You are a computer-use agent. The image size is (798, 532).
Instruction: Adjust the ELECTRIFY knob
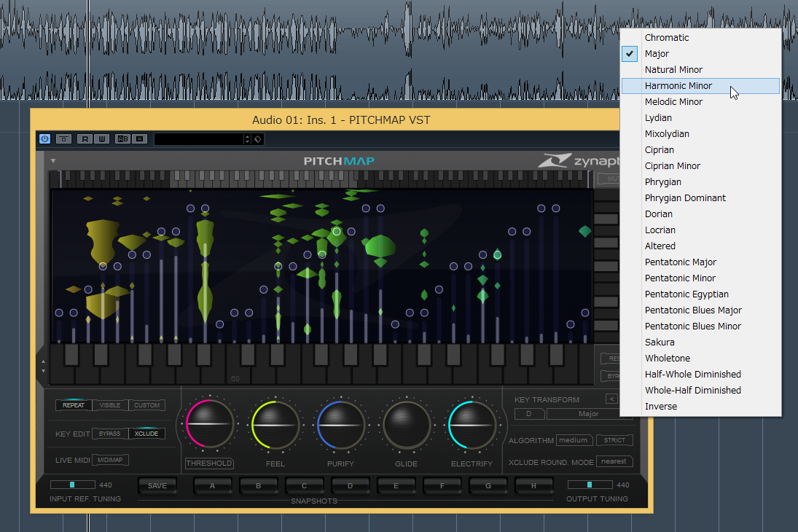click(472, 424)
